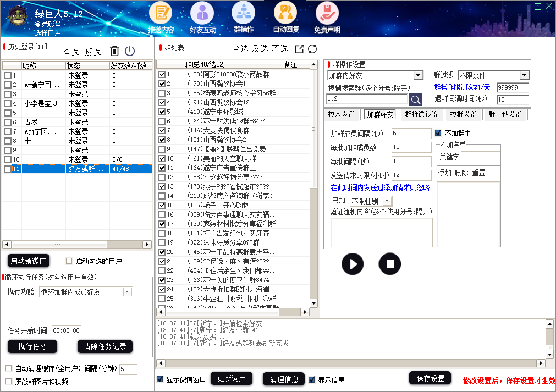
Task: Open the 推送内容 push content icon
Action: [161, 13]
